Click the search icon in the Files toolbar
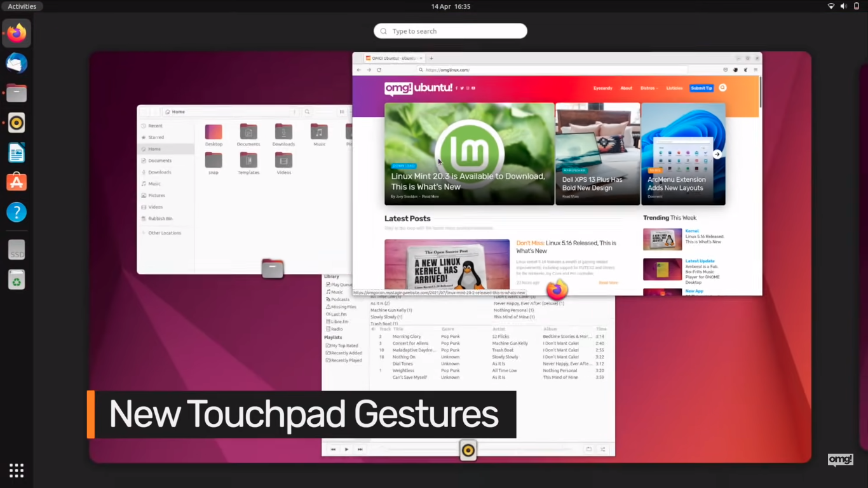The width and height of the screenshot is (868, 488). point(307,112)
